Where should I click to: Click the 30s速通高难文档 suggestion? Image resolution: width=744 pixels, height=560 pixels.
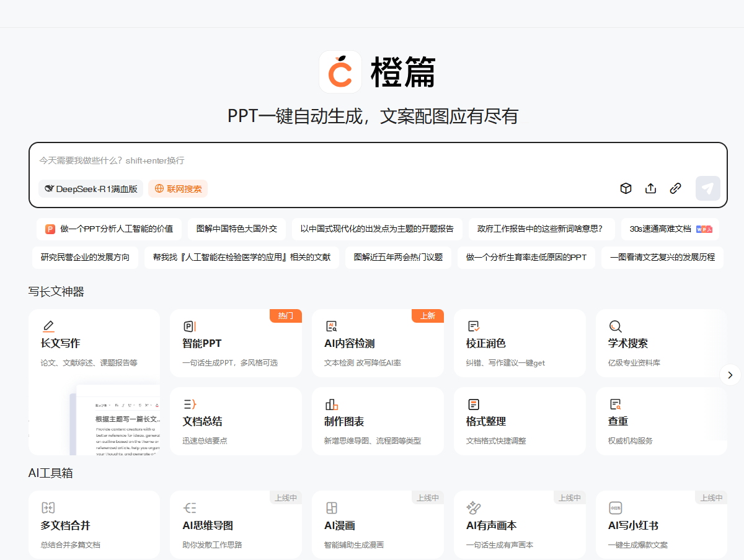click(670, 229)
